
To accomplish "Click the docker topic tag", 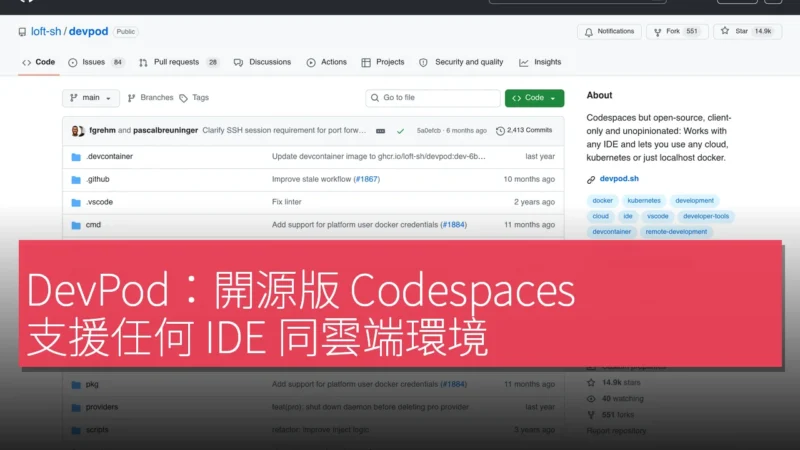I will coord(603,201).
